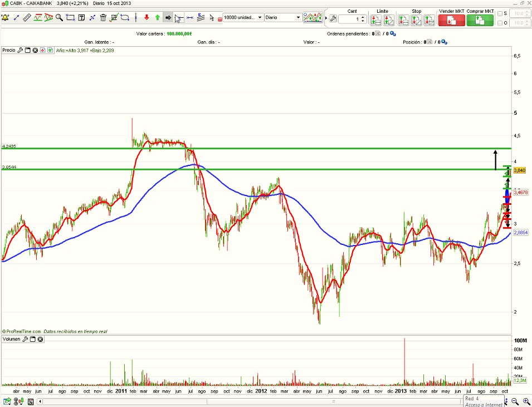Click the red eraser icon in toolbar

point(220,19)
